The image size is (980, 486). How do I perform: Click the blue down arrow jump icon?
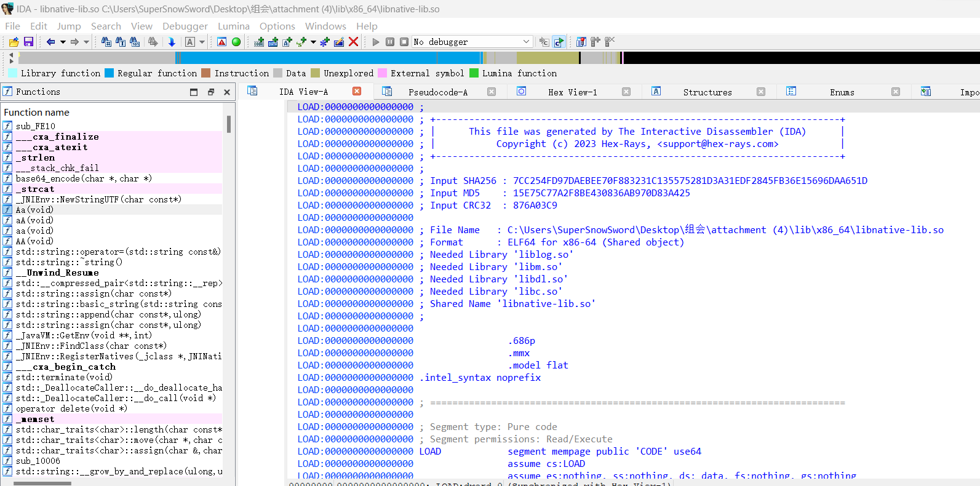(172, 42)
